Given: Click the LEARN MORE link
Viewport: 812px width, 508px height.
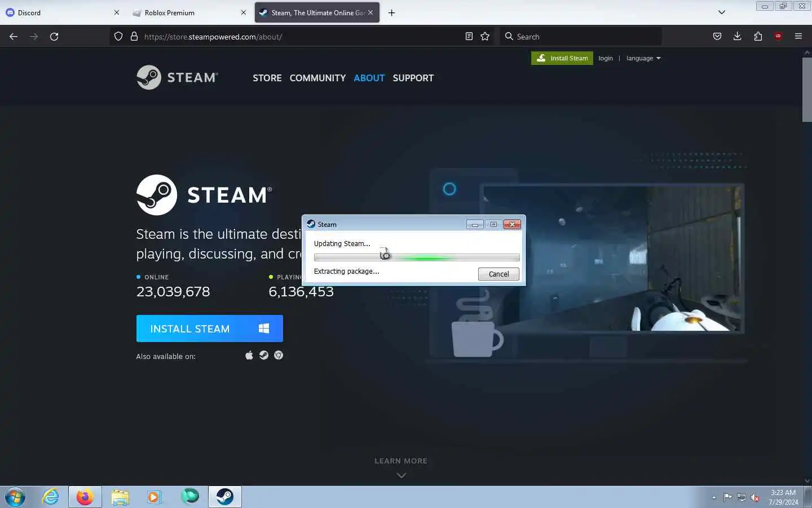Looking at the screenshot, I should coord(401,461).
